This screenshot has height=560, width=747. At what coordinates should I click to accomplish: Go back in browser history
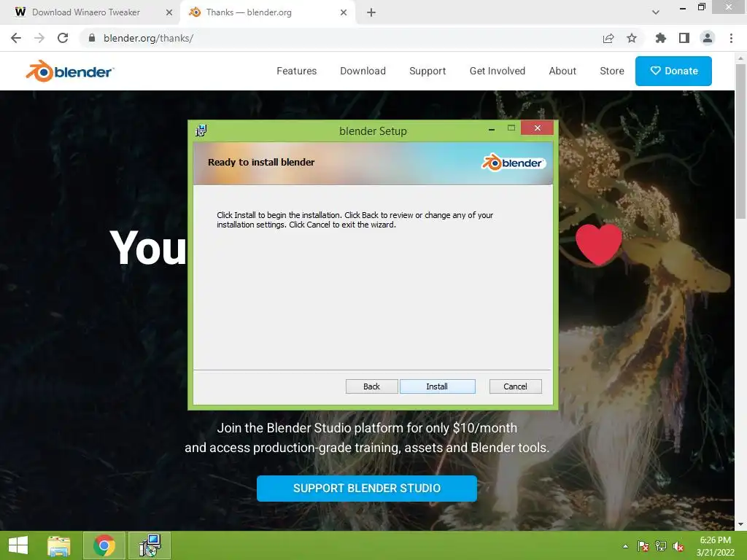pyautogui.click(x=16, y=38)
